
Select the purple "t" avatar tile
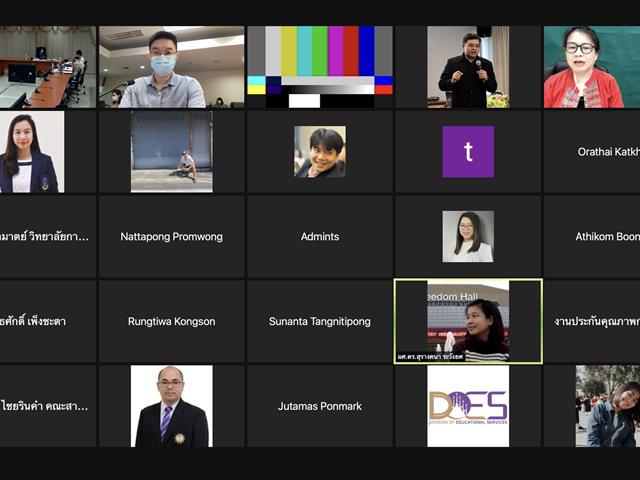468,151
